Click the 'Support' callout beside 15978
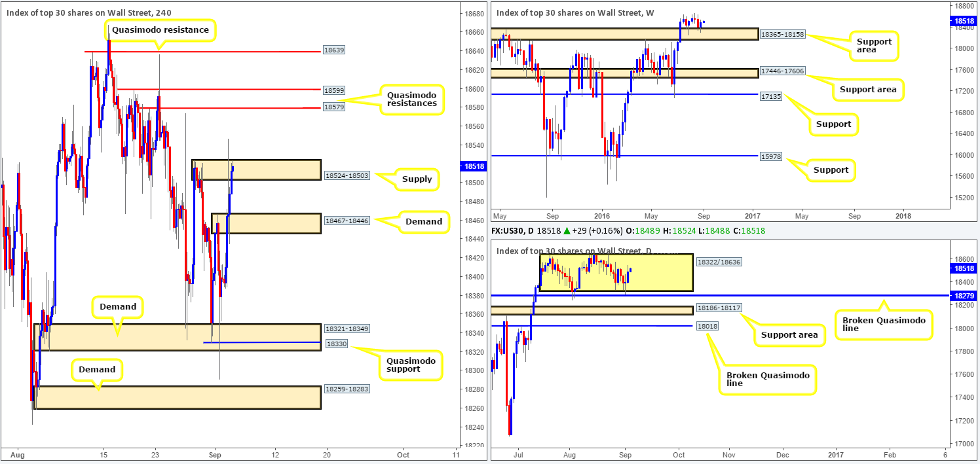 [831, 170]
